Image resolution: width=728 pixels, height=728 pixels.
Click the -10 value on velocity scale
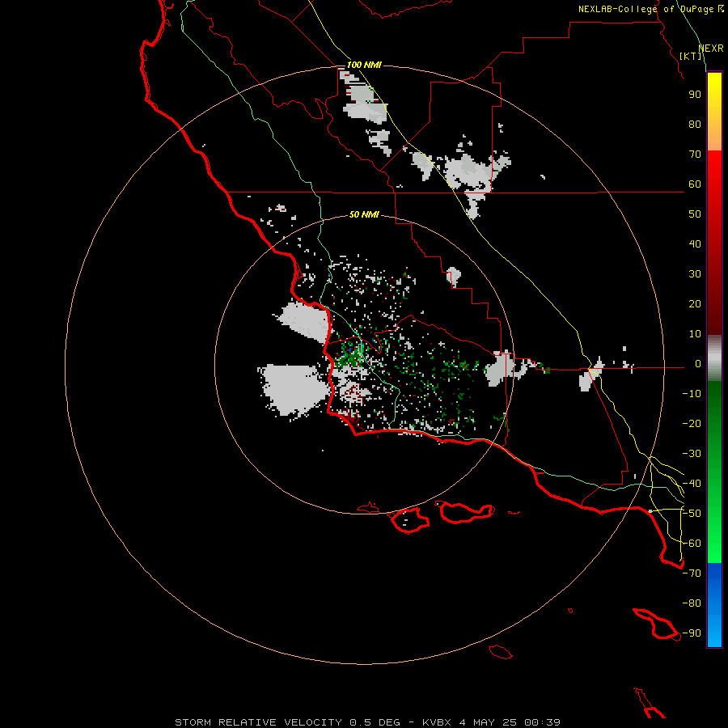[x=692, y=394]
